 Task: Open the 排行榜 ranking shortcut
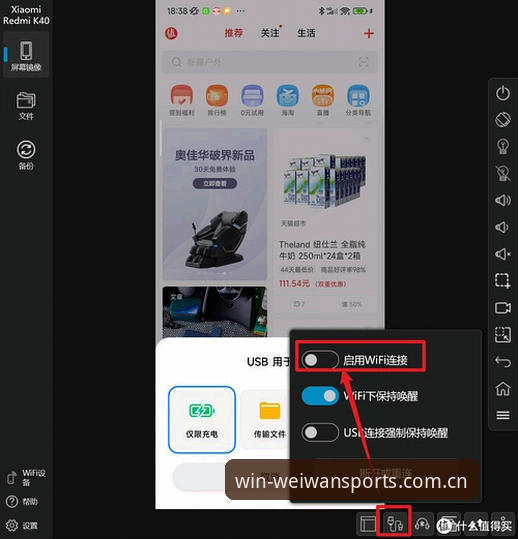[217, 100]
